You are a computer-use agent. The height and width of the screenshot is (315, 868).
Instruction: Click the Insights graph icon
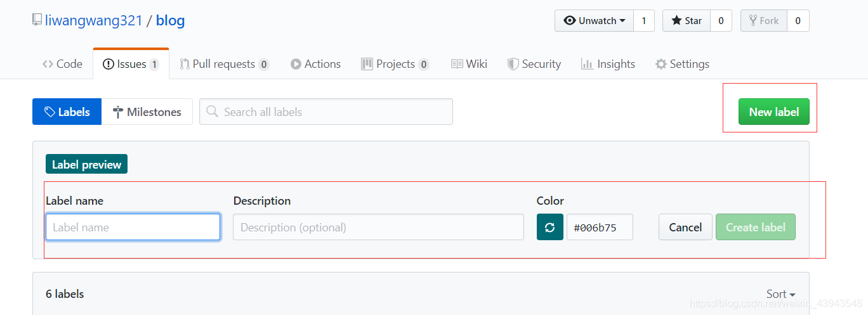click(587, 64)
